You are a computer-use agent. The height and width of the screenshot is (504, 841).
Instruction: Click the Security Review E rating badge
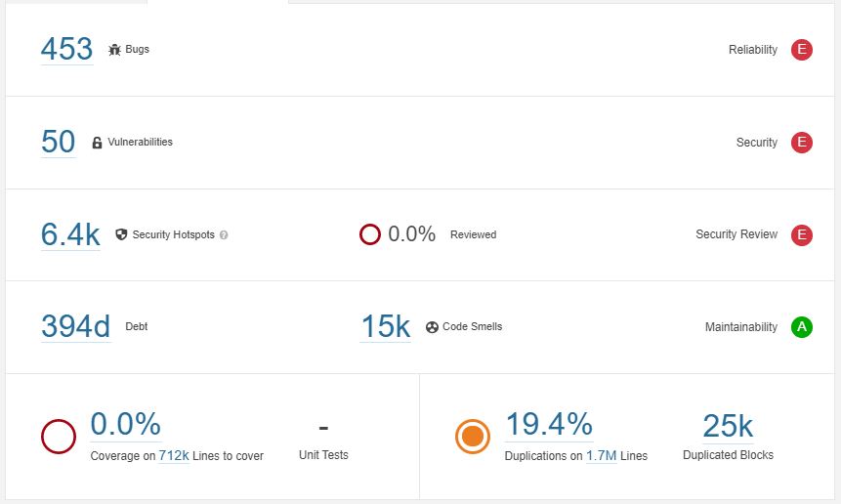click(802, 234)
